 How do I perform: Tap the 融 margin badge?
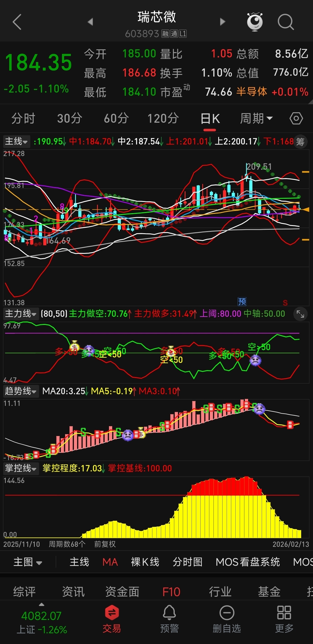(165, 34)
